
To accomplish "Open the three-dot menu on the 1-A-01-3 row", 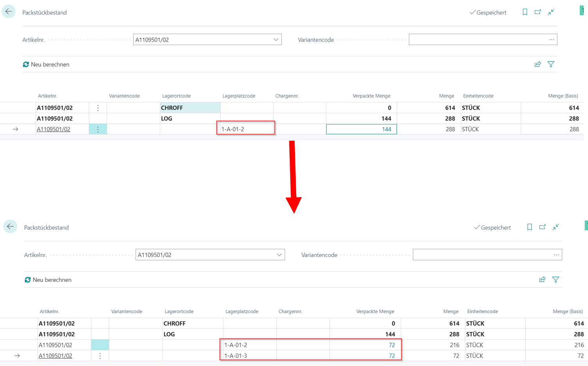I will click(100, 356).
